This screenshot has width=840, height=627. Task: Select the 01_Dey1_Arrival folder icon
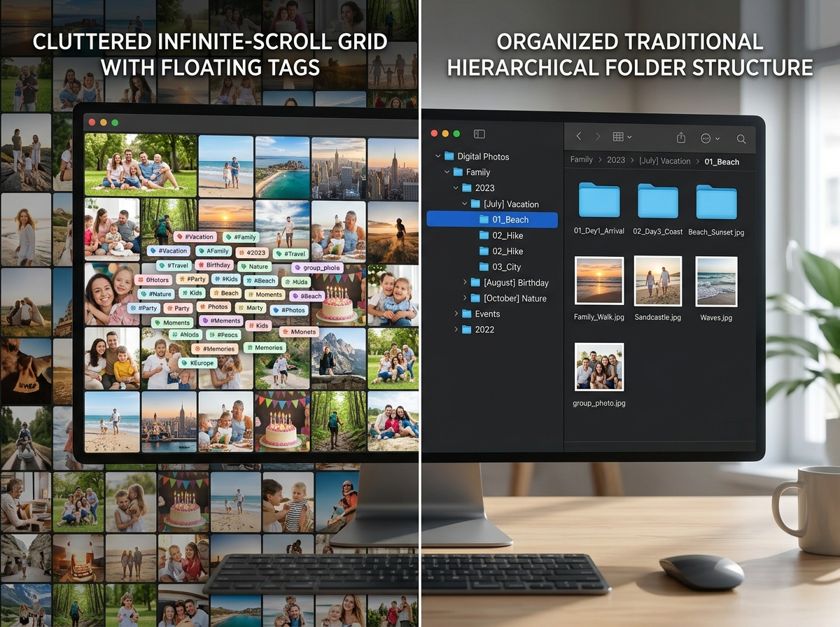(599, 201)
